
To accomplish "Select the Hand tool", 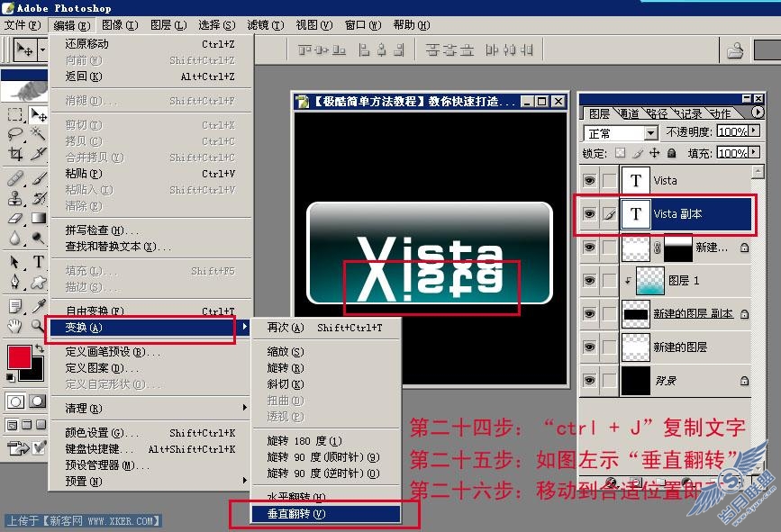I will coord(15,326).
